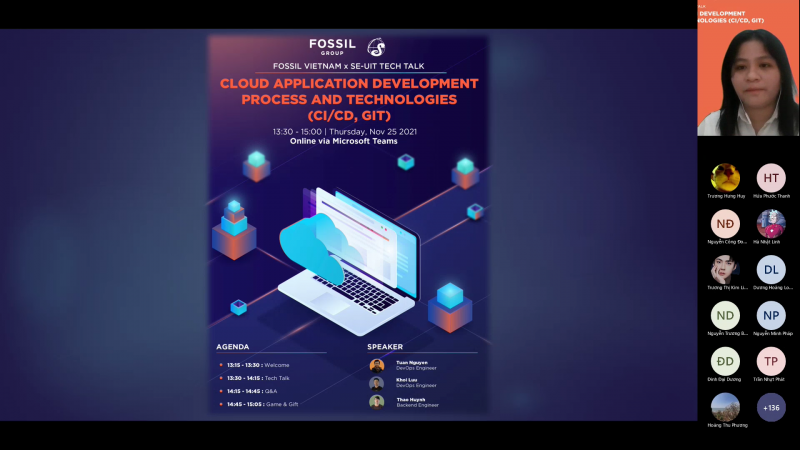Click Trương Thị Kim's profile photo
The image size is (800, 450).
pyautogui.click(x=725, y=270)
